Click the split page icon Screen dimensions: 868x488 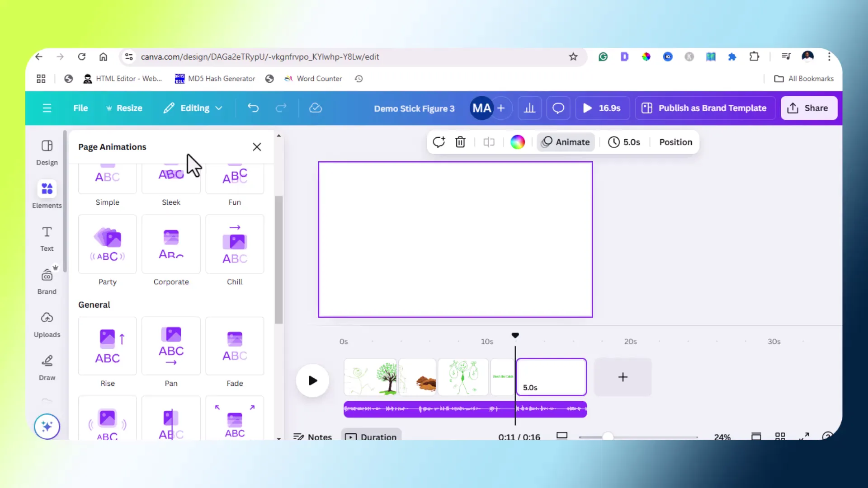point(489,142)
